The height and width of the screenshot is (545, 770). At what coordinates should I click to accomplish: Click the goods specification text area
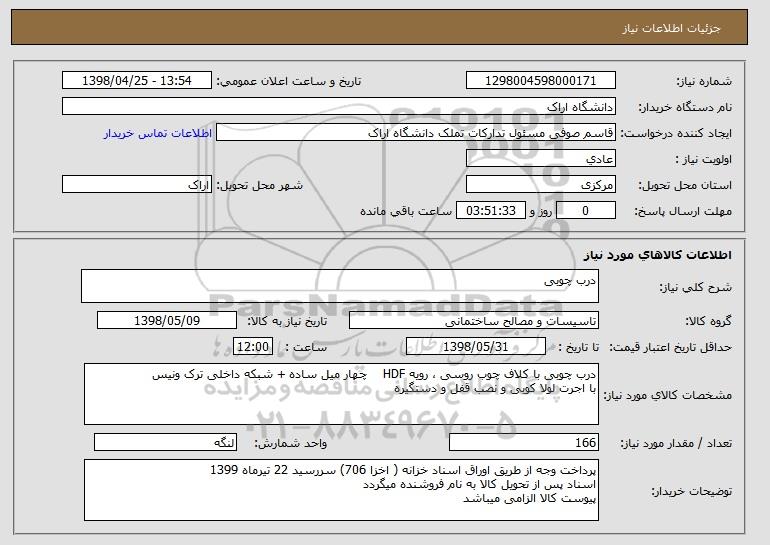(341, 394)
